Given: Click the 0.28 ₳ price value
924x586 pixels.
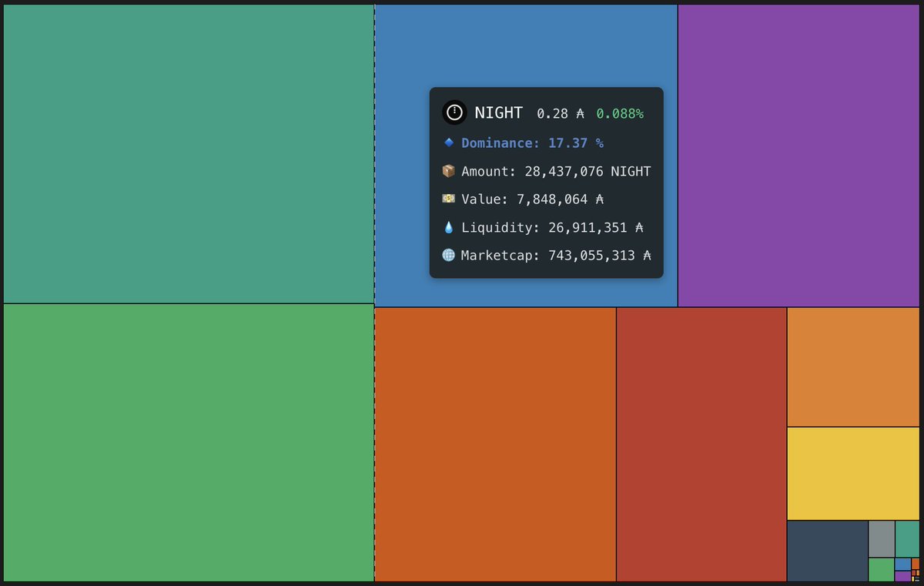Looking at the screenshot, I should (x=561, y=113).
